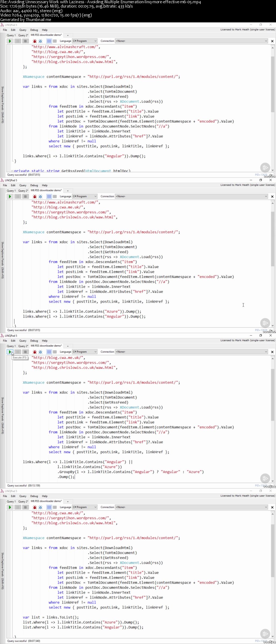The width and height of the screenshot is (276, 644).
Task: Select rich text results view in top frame
Action: pyautogui.click(x=49, y=41)
